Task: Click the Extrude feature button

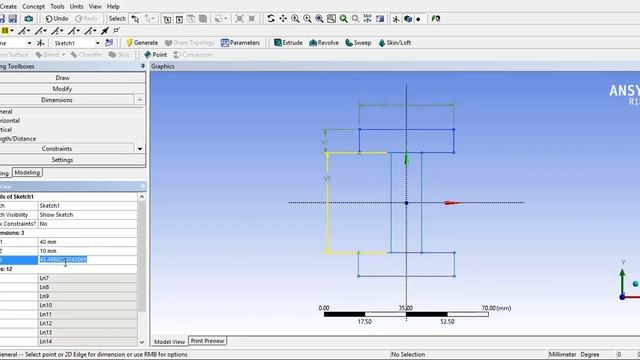Action: 288,43
